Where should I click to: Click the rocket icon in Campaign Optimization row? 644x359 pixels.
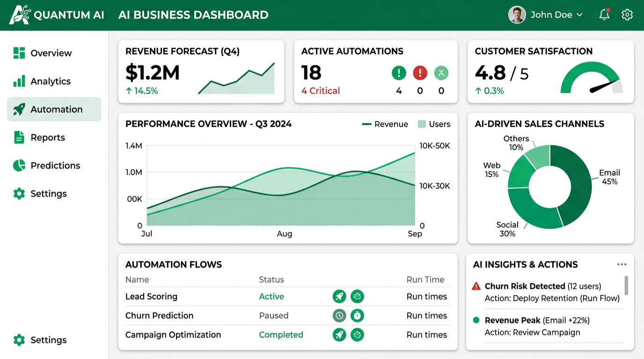(339, 335)
